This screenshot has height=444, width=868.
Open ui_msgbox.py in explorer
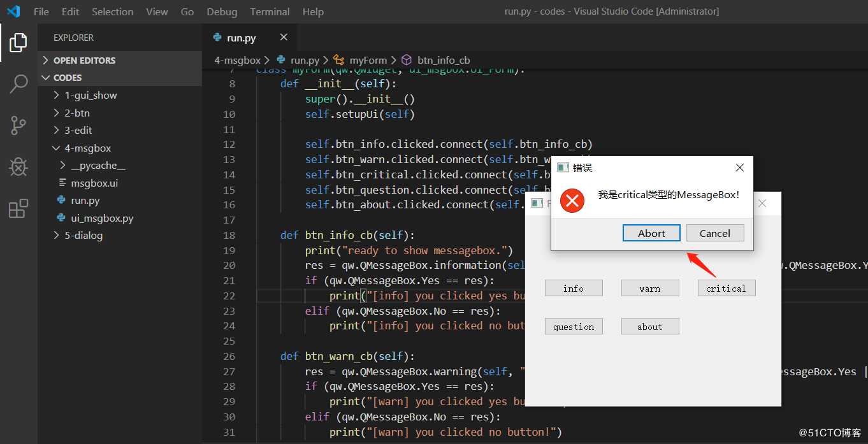click(120, 218)
